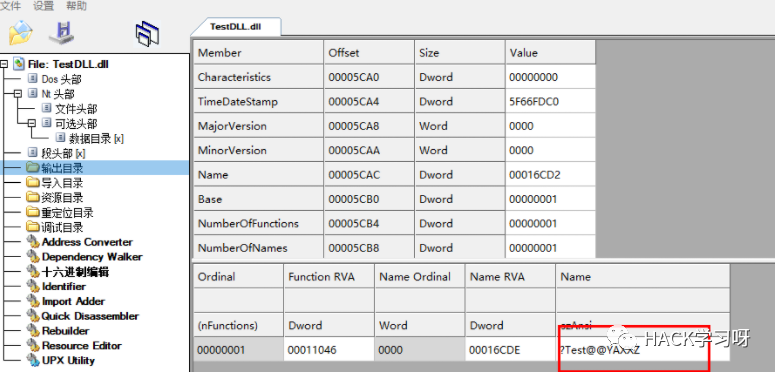Click the save file toolbar icon
The height and width of the screenshot is (372, 775).
pos(61,33)
